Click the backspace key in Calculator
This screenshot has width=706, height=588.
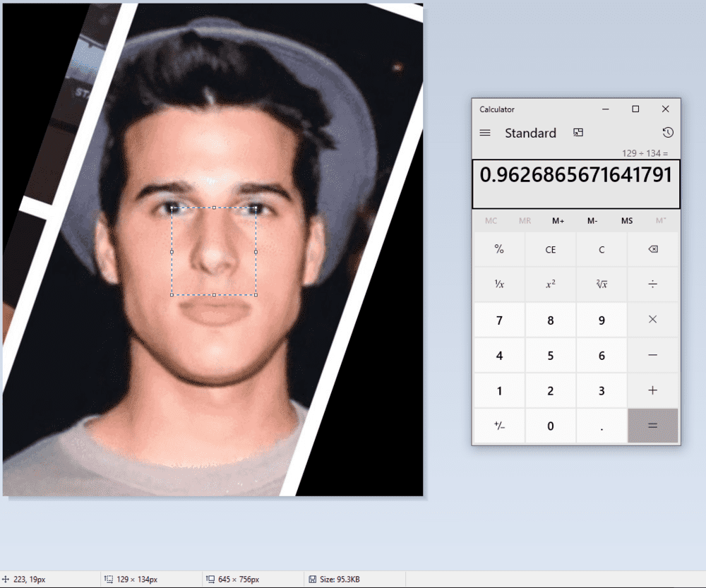click(x=653, y=249)
